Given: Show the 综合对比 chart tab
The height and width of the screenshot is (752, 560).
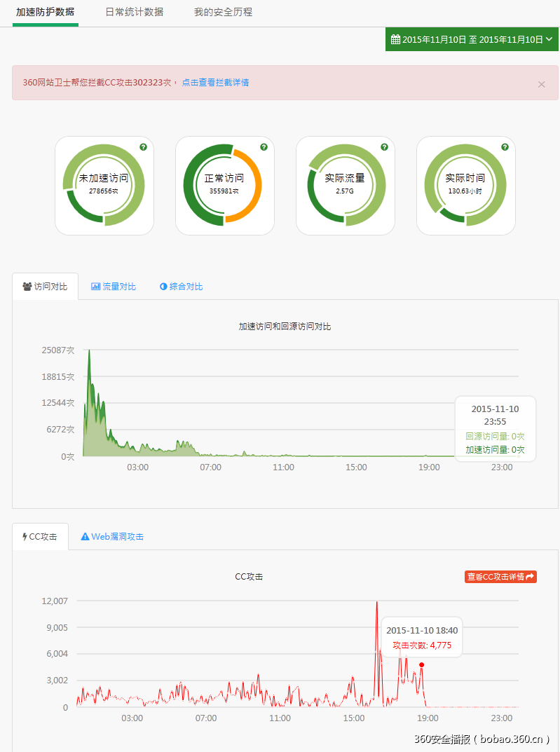Looking at the screenshot, I should pyautogui.click(x=182, y=287).
